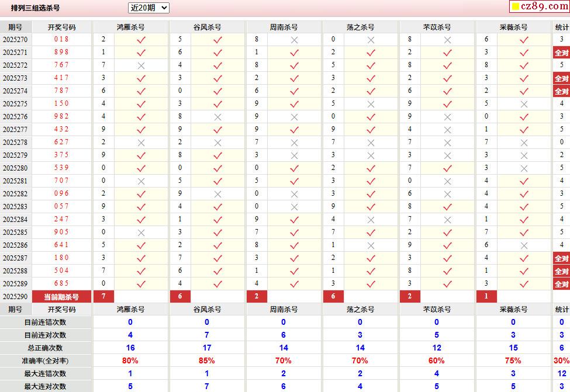The image size is (570, 392).
Task: Click 总正确次数 value 16 under 鸿雁杀号
Action: coord(130,348)
